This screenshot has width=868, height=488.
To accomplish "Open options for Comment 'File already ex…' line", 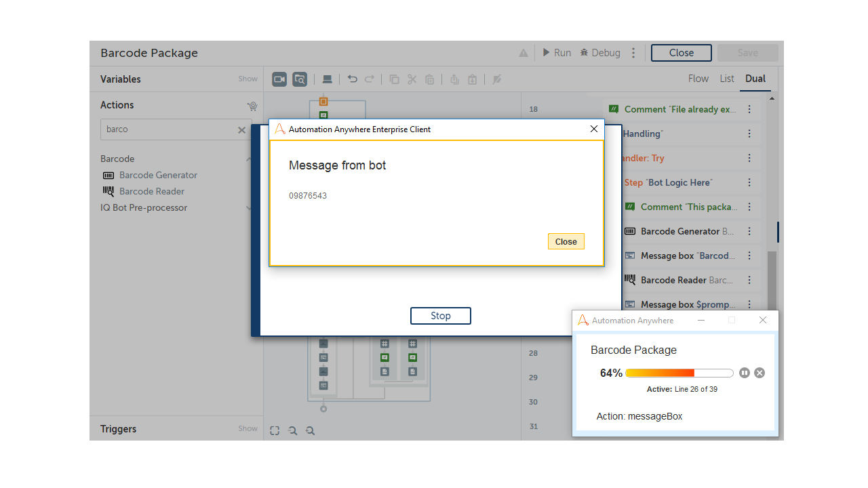I will (749, 109).
